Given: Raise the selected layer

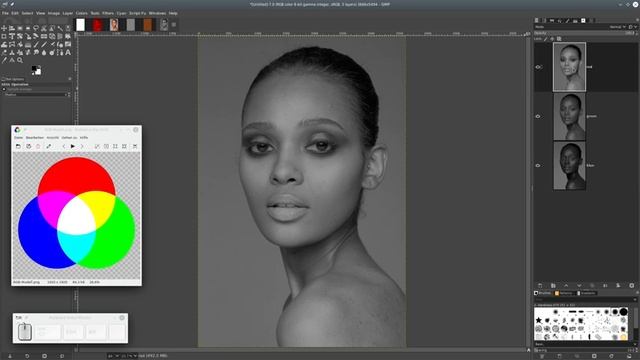Looking at the screenshot, I should coord(566,286).
